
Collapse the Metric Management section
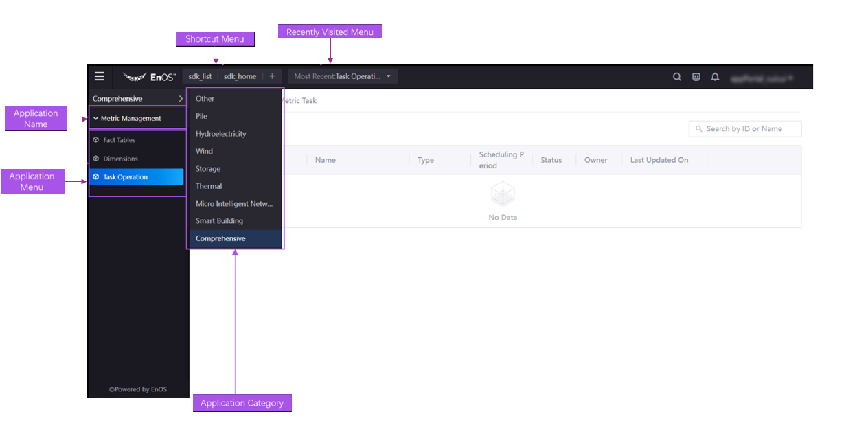tap(96, 119)
